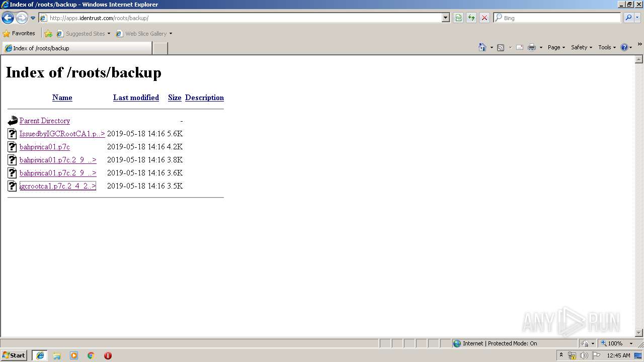
Task: Open Windows Explorer folder taskbar icon
Action: click(x=57, y=355)
